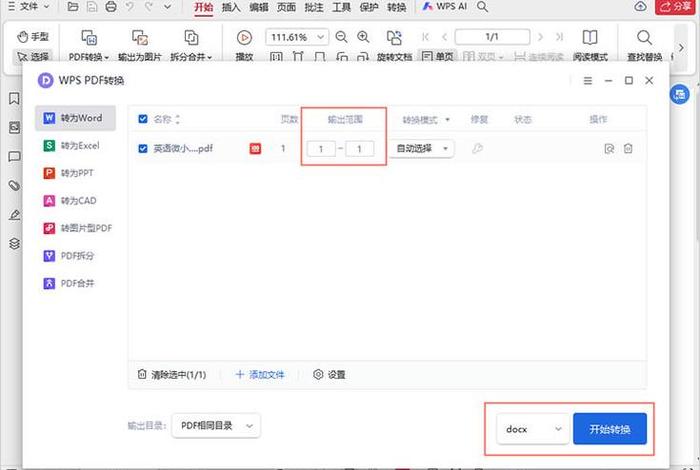Toggle the select-all checkbox beside 名称
Viewport: 700px width, 470px height.
click(143, 119)
